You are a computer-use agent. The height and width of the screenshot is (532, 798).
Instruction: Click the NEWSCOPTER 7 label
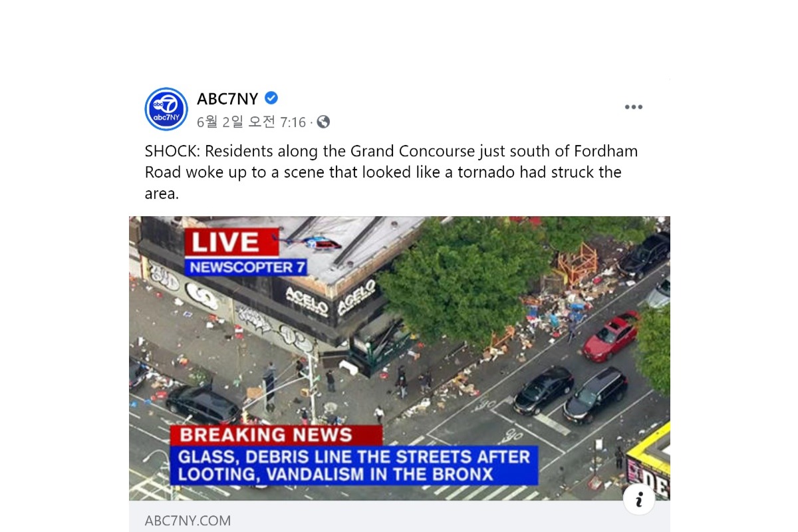[247, 267]
